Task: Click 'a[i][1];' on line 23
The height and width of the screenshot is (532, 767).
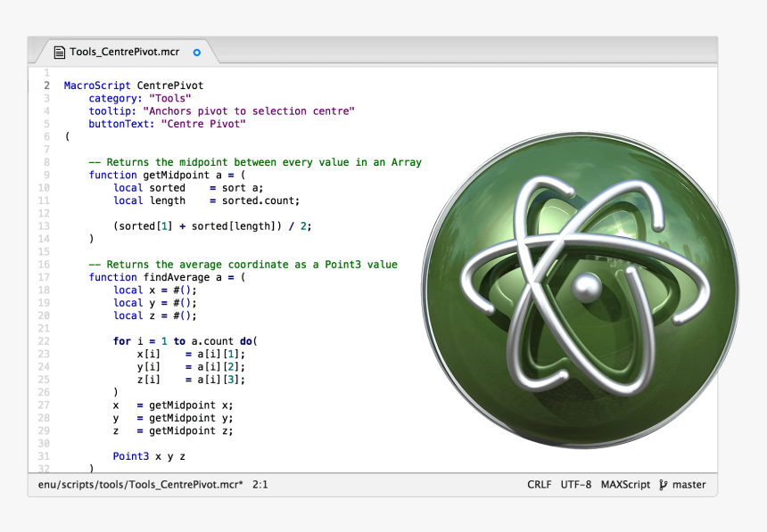Action: tap(221, 354)
